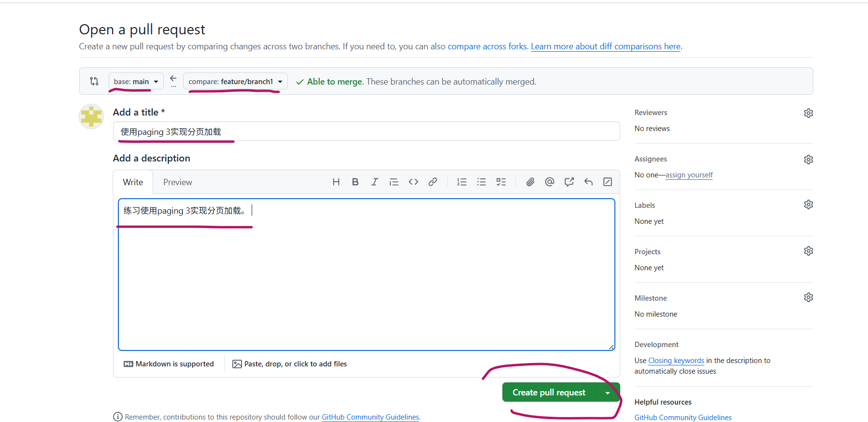Open Labels settings gear
The image size is (868, 422).
click(x=809, y=204)
